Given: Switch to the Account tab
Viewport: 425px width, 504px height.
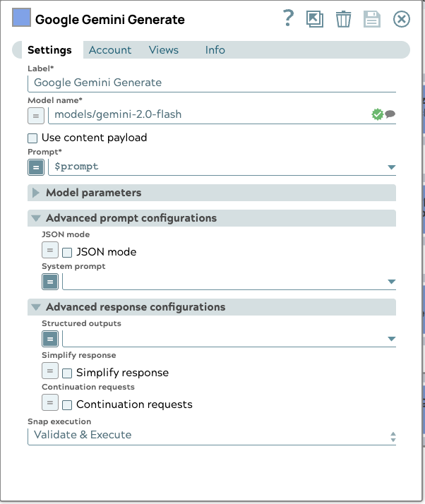Looking at the screenshot, I should [110, 50].
